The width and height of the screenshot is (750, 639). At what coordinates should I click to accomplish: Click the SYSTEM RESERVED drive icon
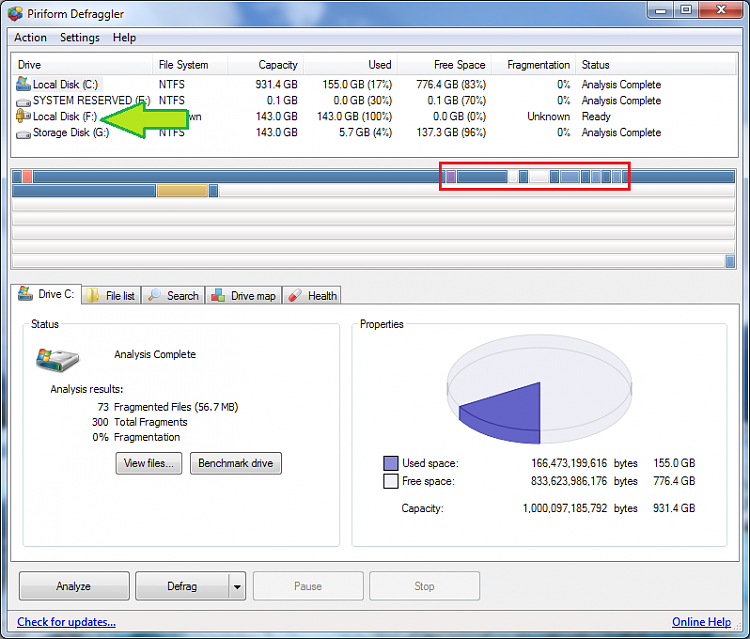click(23, 102)
